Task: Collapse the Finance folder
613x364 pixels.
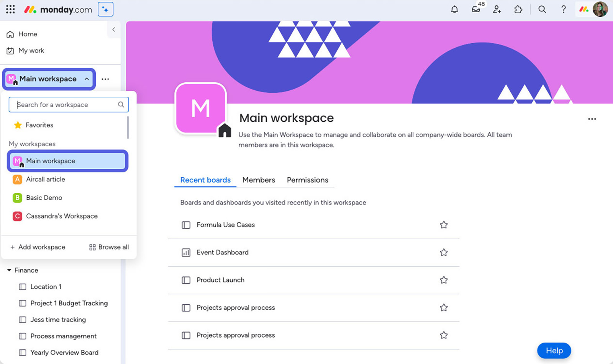Action: pyautogui.click(x=9, y=270)
